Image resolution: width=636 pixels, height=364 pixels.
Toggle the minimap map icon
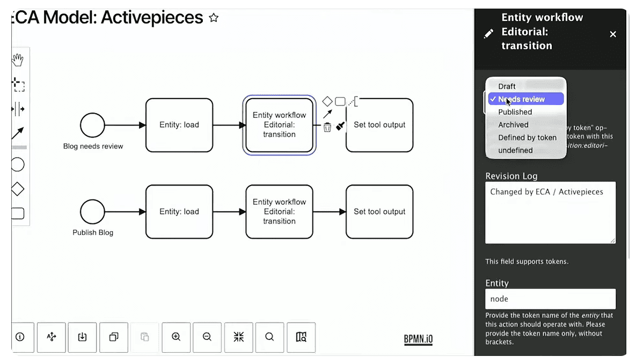301,337
